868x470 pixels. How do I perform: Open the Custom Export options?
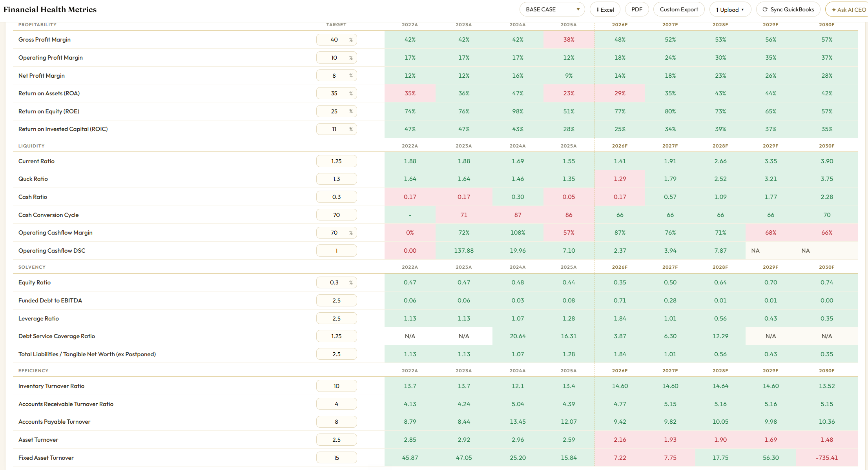[678, 9]
